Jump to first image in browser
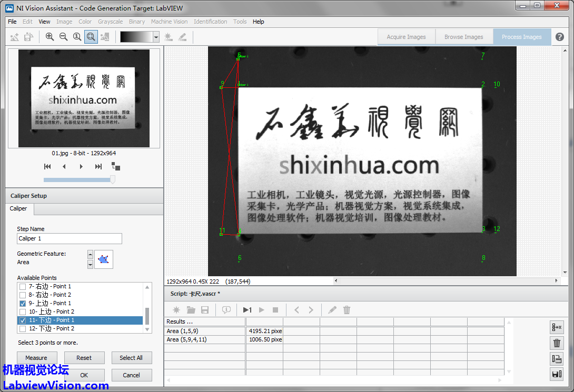Image resolution: width=574 pixels, height=392 pixels. (47, 167)
